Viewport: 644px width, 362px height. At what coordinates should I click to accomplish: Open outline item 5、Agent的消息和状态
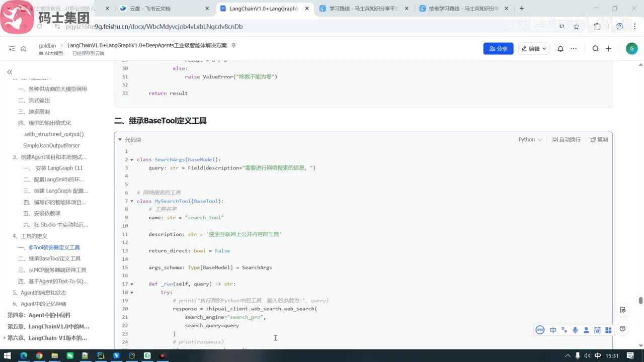pos(39,293)
